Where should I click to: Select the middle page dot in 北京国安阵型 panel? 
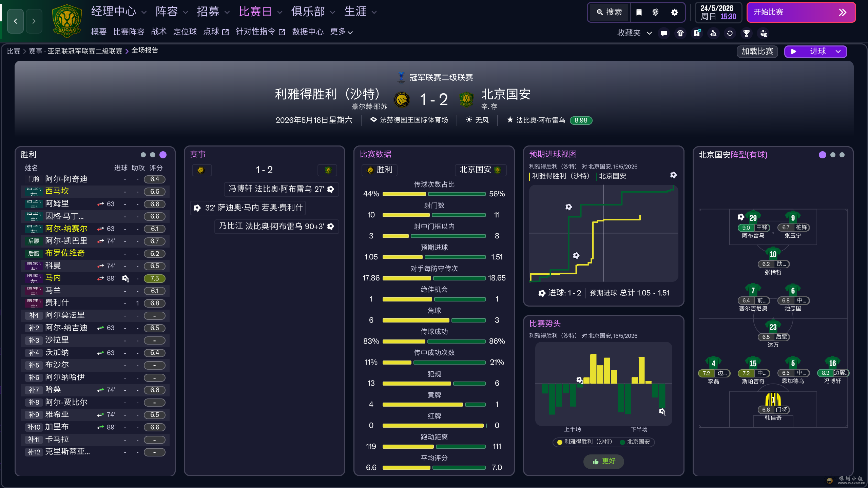[832, 155]
